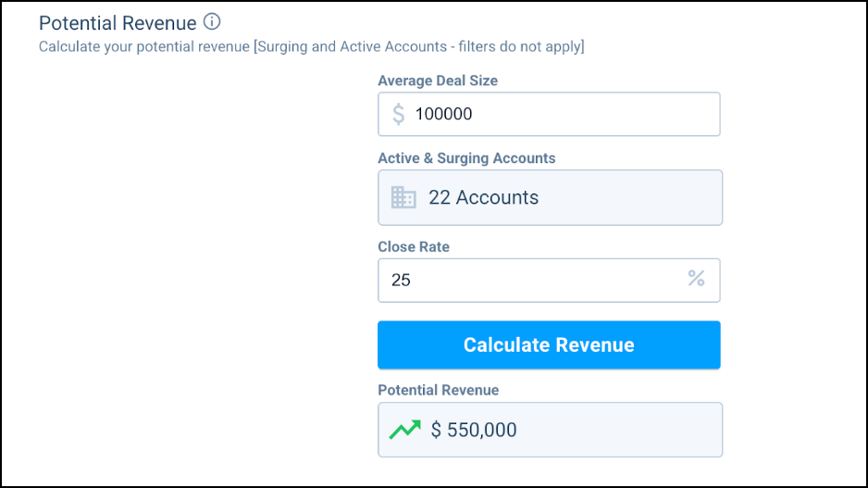This screenshot has width=868, height=488.
Task: Click the info icon beside Potential Revenue heading
Action: (x=212, y=22)
